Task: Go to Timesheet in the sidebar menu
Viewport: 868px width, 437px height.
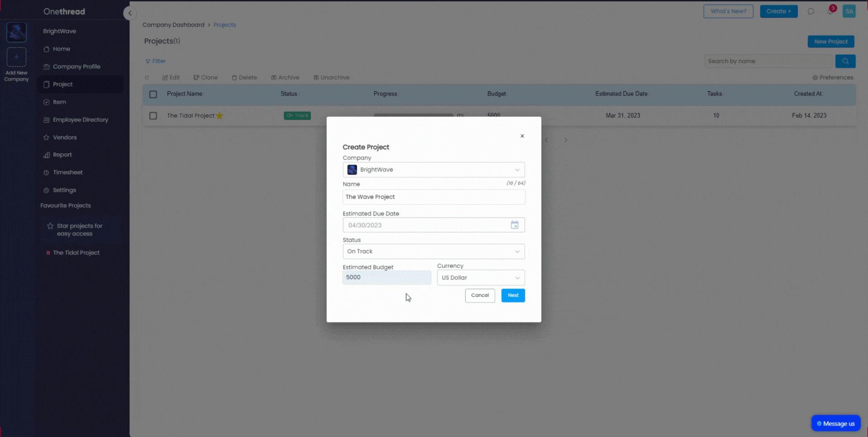Action: click(68, 172)
